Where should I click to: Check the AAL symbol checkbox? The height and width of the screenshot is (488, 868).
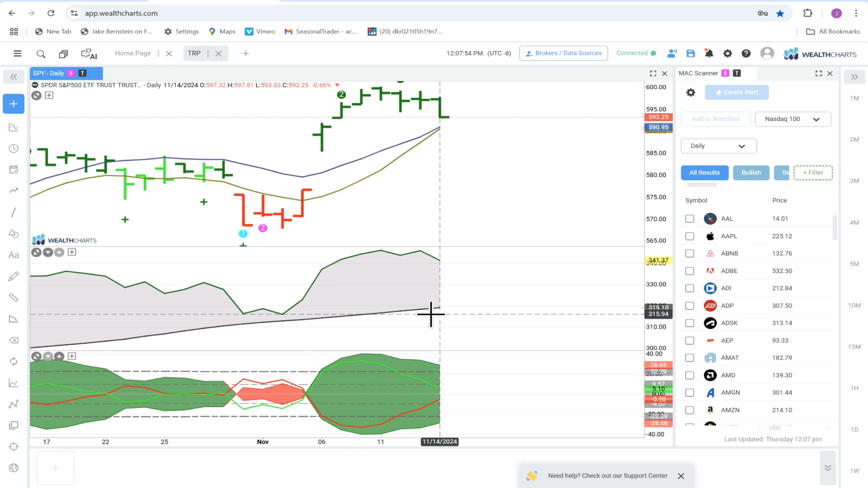(x=689, y=219)
